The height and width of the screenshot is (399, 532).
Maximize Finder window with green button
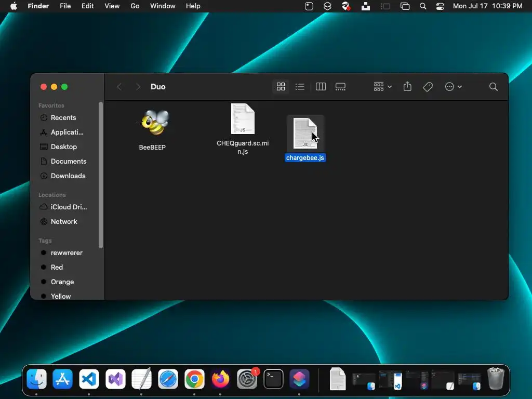point(64,87)
